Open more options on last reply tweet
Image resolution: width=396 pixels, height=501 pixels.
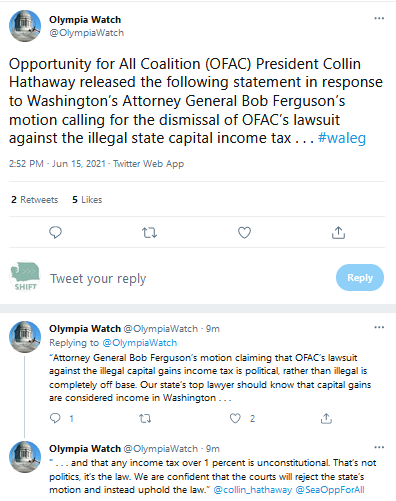(x=379, y=447)
